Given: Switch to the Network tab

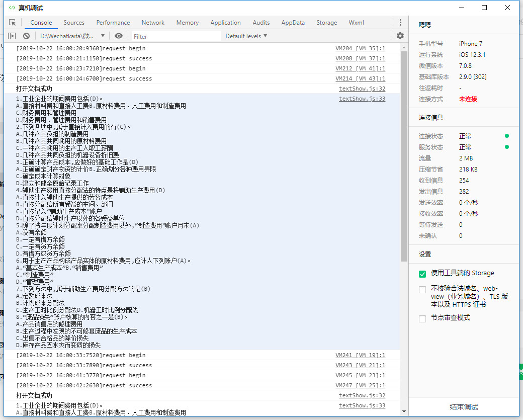Looking at the screenshot, I should pyautogui.click(x=153, y=23).
